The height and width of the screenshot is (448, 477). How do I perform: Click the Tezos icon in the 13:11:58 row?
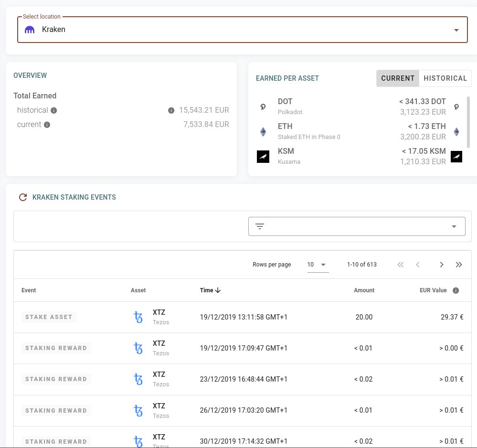tap(138, 317)
